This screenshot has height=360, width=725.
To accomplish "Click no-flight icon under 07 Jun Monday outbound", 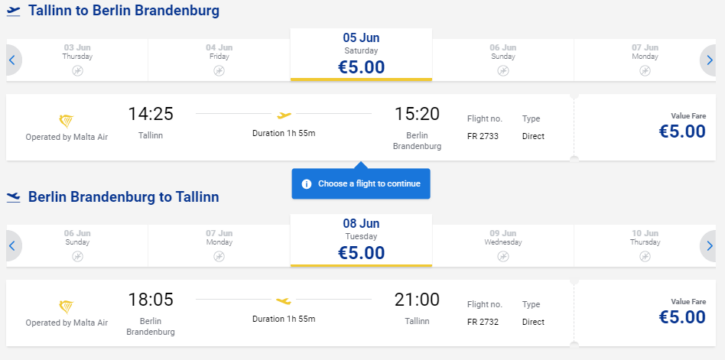I will tap(645, 71).
